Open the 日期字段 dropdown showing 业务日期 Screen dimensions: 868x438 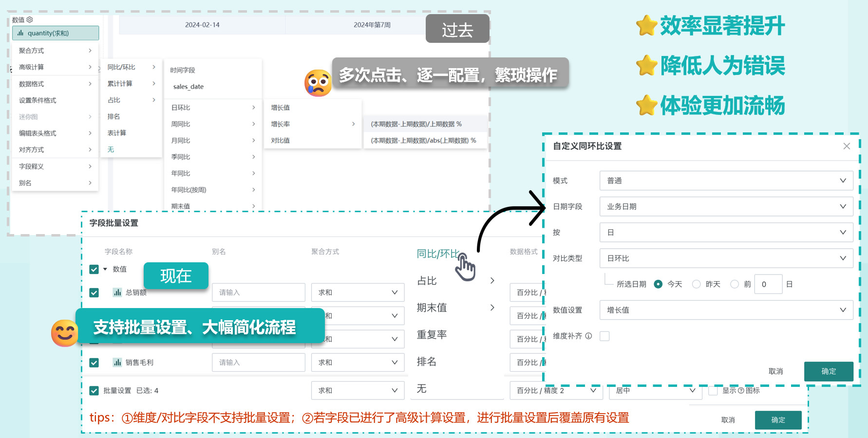point(726,206)
